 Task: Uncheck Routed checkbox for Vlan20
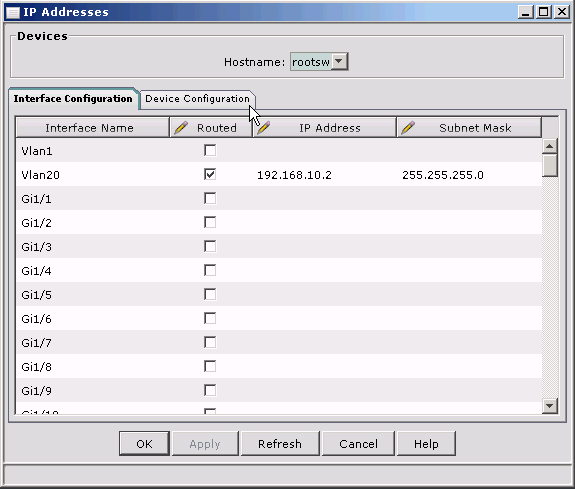point(210,174)
